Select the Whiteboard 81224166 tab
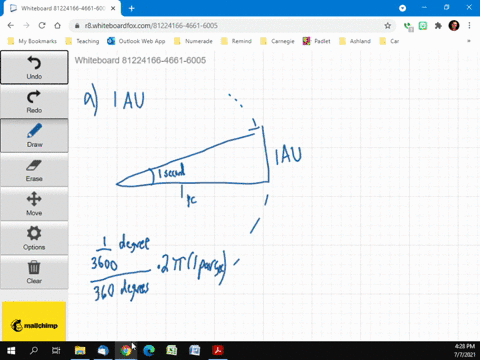The height and width of the screenshot is (360, 480). pos(62,9)
